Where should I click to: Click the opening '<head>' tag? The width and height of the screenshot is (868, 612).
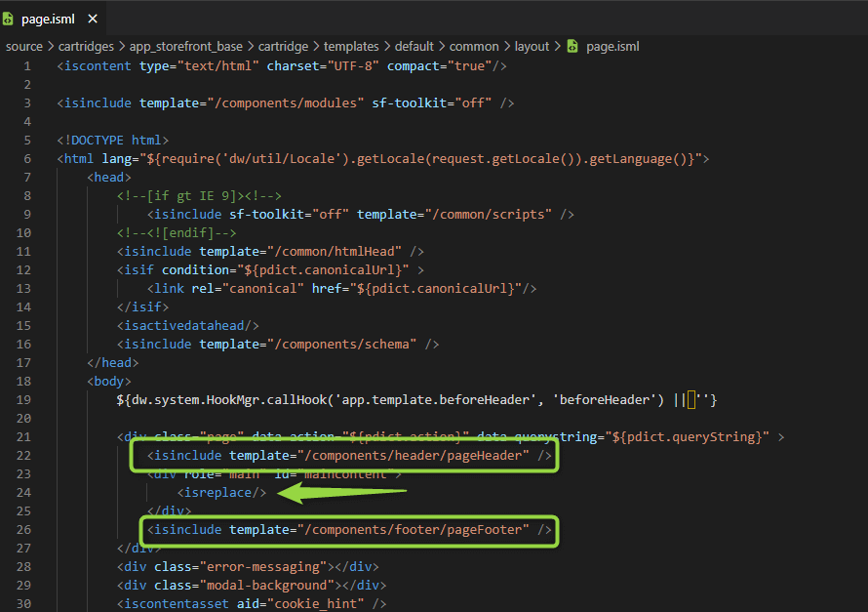tap(109, 178)
